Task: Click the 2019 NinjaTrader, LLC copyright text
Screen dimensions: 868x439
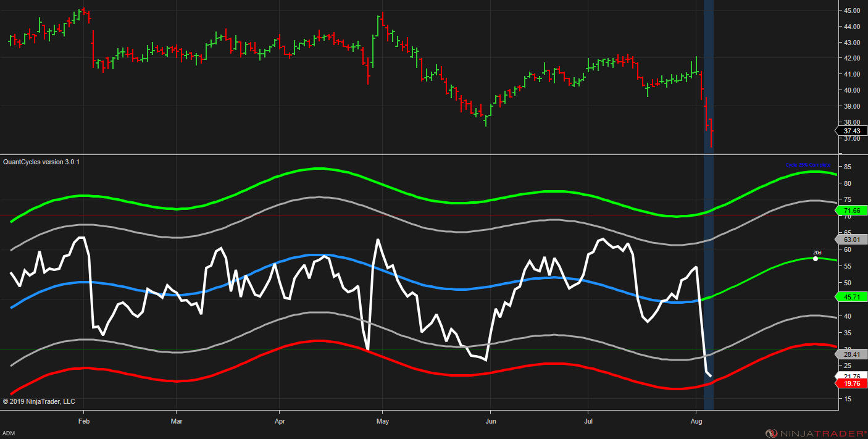Action: pyautogui.click(x=39, y=401)
